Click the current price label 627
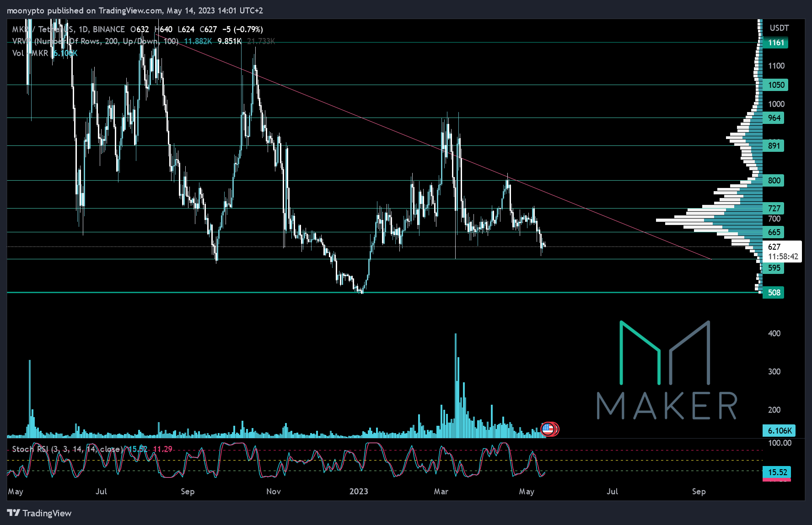This screenshot has height=525, width=812. [774, 246]
